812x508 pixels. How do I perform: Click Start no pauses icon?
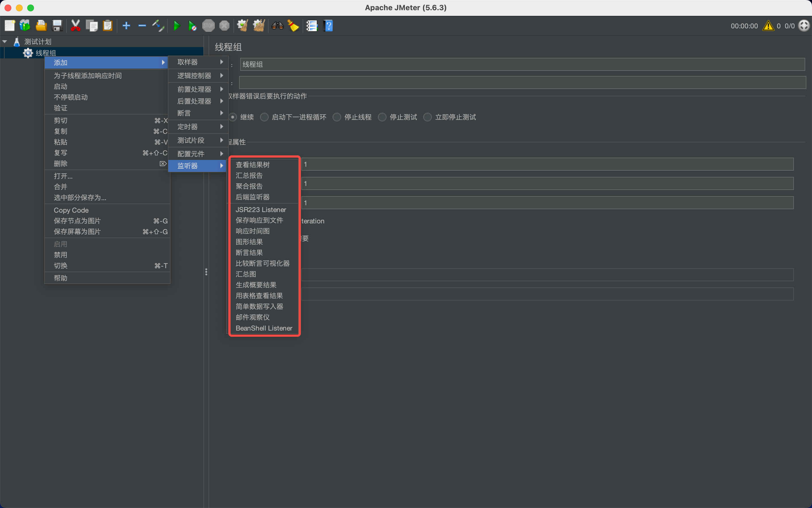[x=192, y=26]
